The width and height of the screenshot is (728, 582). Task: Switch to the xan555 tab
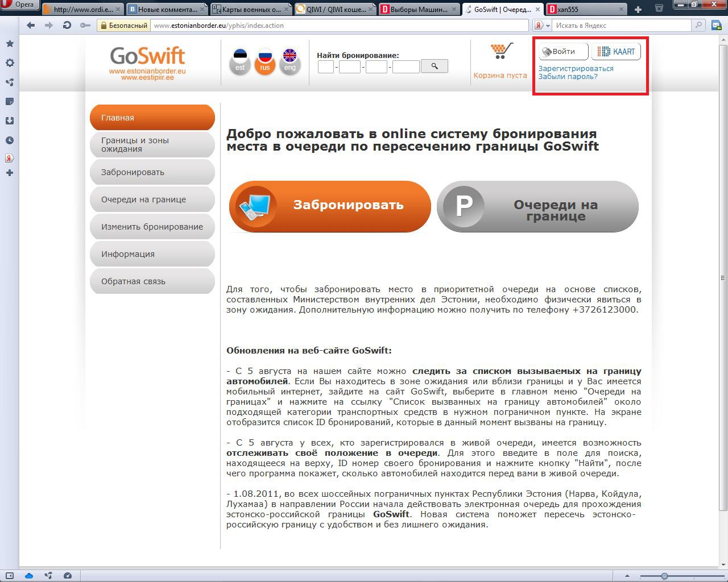pos(587,9)
